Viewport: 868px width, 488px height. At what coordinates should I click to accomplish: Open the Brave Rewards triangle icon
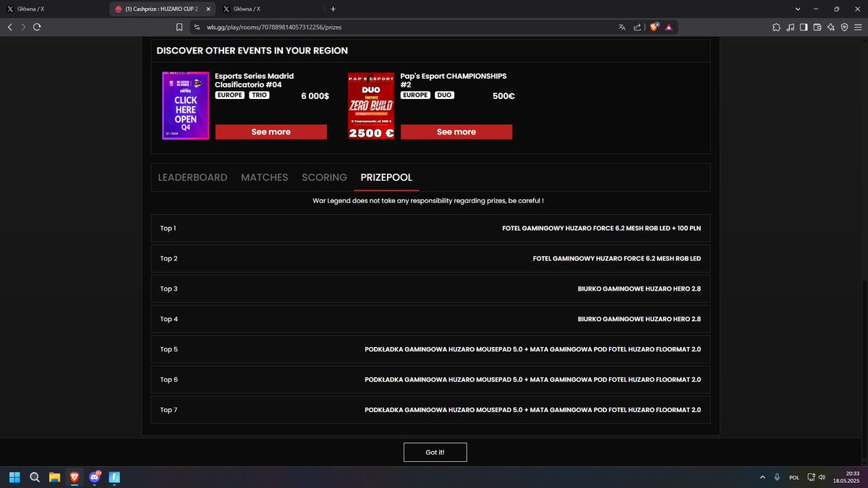(668, 27)
